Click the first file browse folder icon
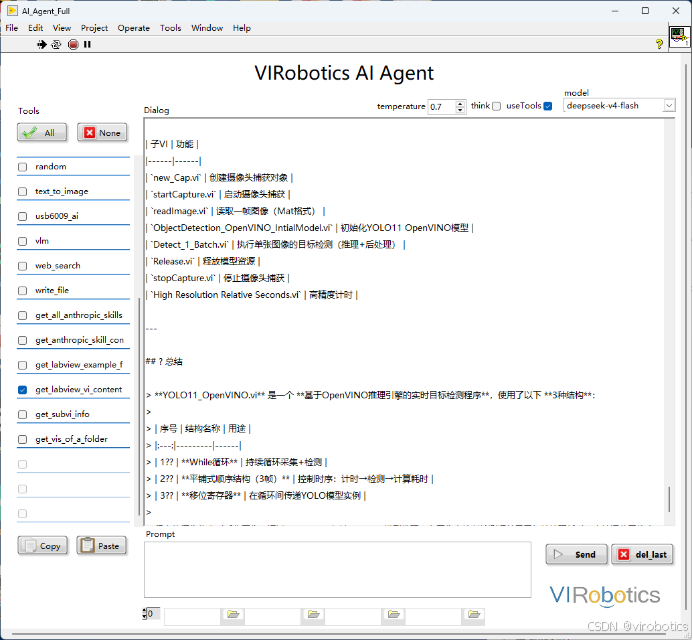Screen dimensions: 693x640 233,614
